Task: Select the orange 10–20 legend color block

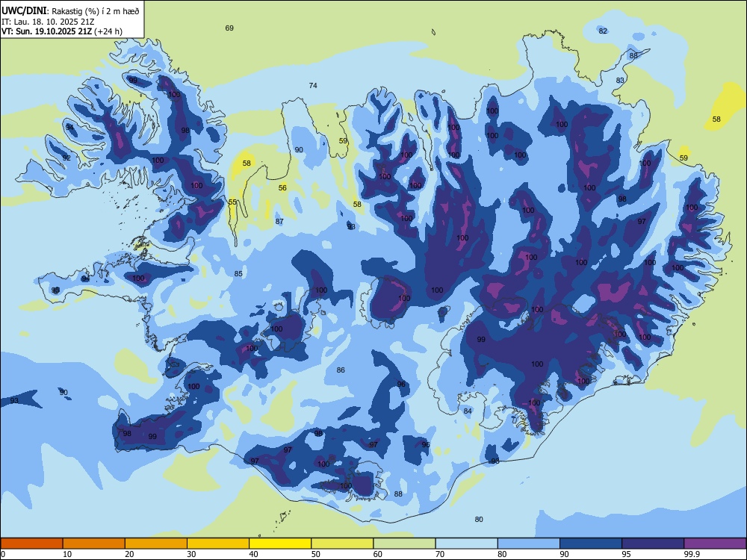Action: click(94, 544)
